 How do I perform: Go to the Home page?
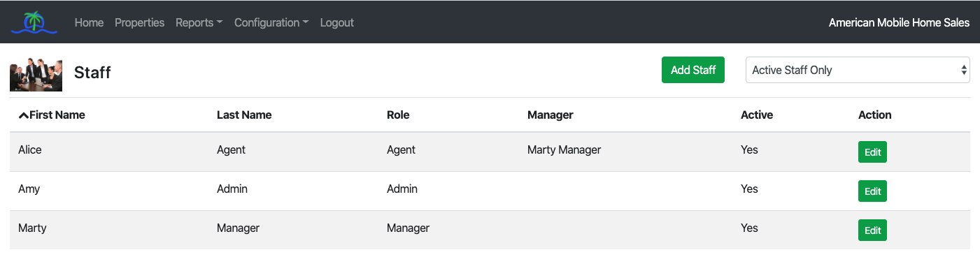click(89, 22)
